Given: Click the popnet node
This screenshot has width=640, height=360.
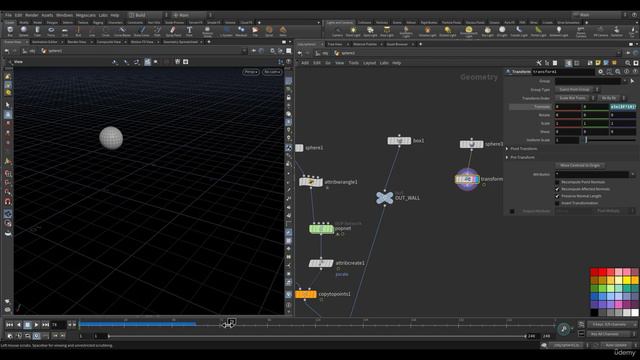Looking at the screenshot, I should tap(321, 229).
